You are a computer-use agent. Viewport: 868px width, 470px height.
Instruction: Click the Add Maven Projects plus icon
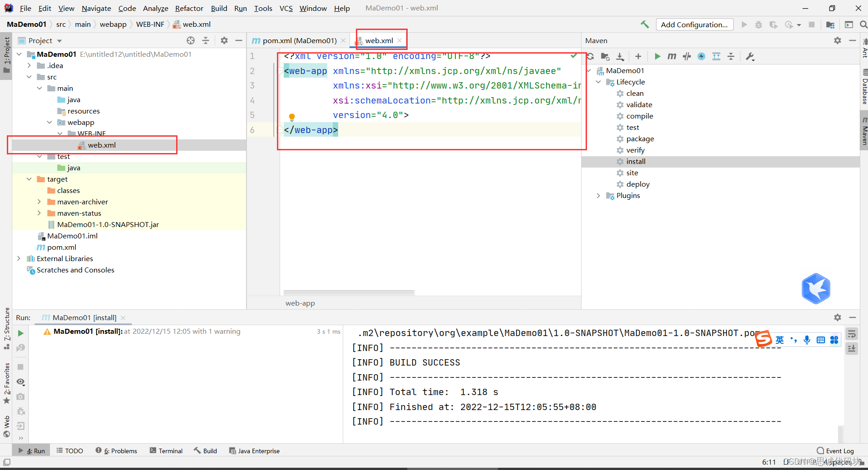(x=638, y=56)
